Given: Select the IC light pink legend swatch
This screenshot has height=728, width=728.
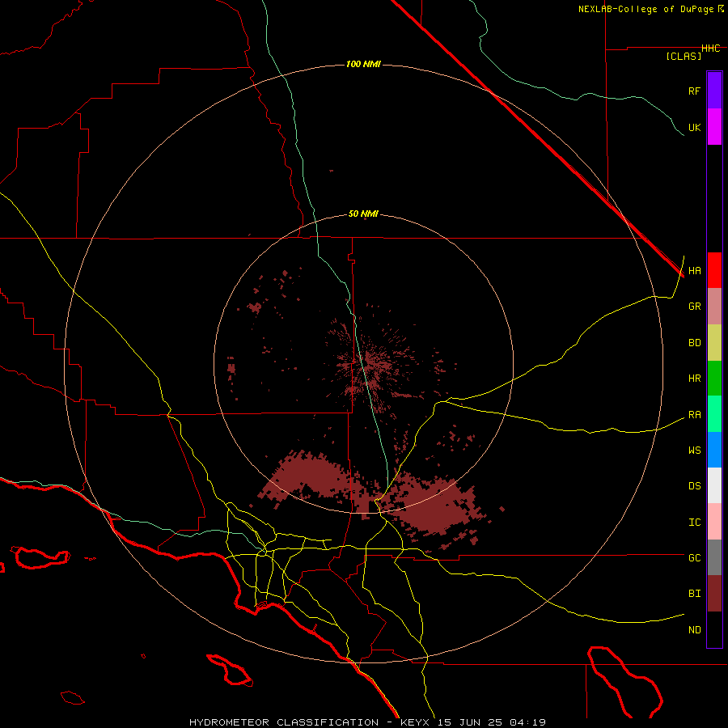Looking at the screenshot, I should click(x=714, y=522).
